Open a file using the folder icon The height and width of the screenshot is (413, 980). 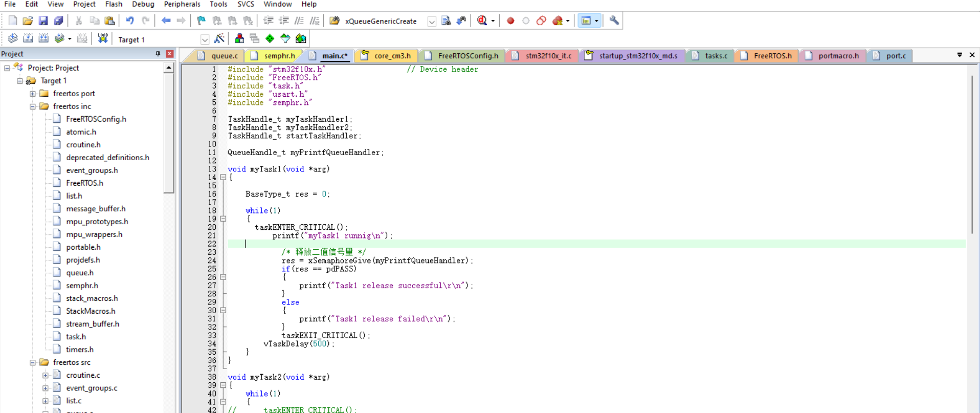click(x=28, y=21)
